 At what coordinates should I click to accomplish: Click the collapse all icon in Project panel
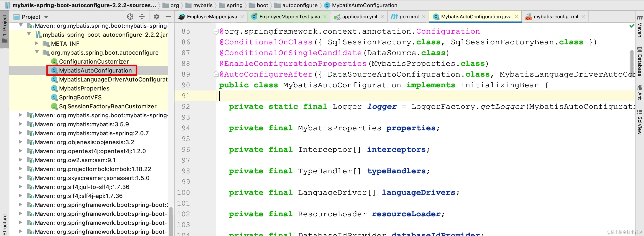click(142, 17)
